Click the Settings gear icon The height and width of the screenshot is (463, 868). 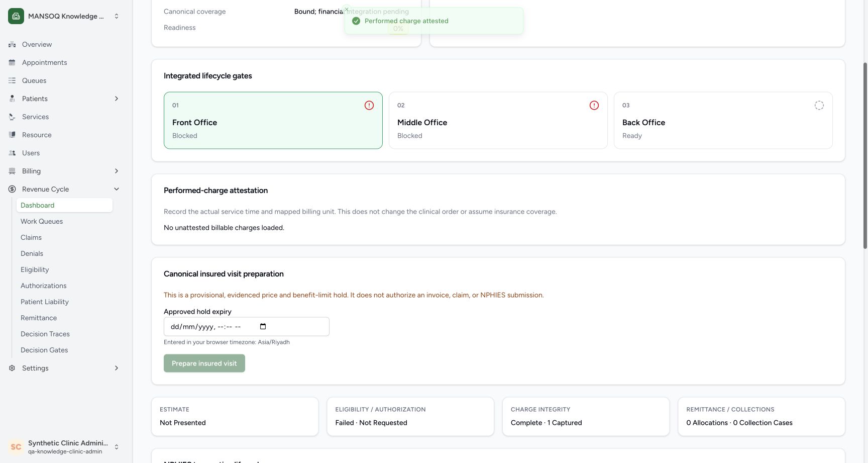coord(12,368)
